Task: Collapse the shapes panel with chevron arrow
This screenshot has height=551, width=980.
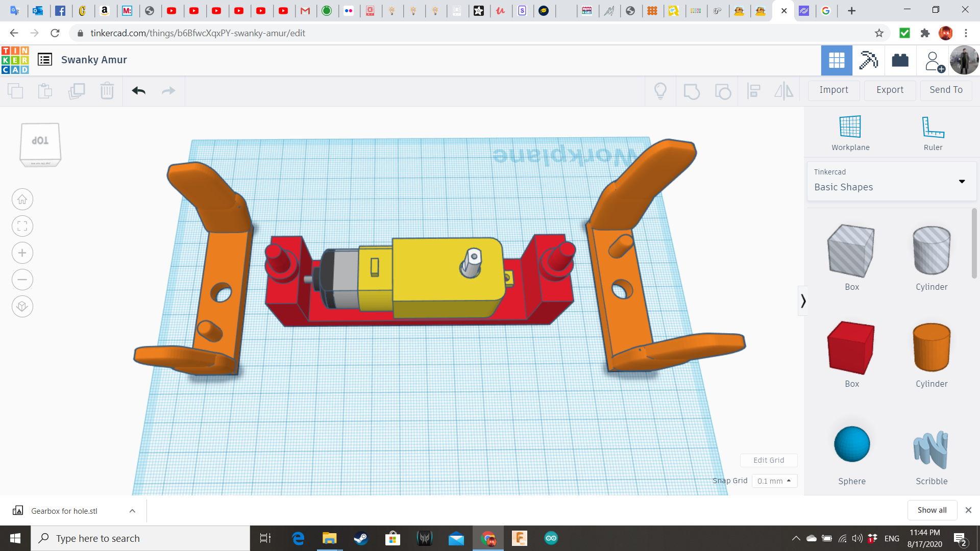Action: [803, 301]
